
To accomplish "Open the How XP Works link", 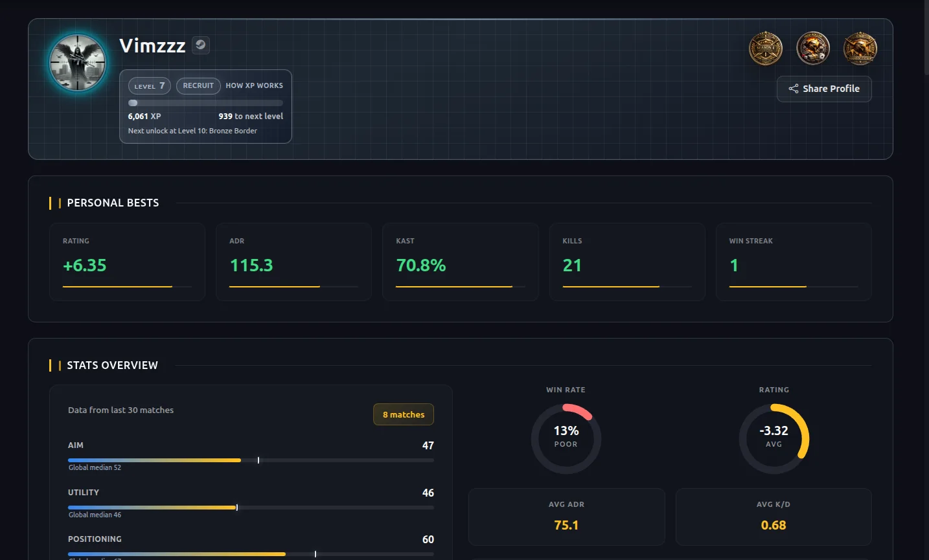I will click(x=254, y=85).
